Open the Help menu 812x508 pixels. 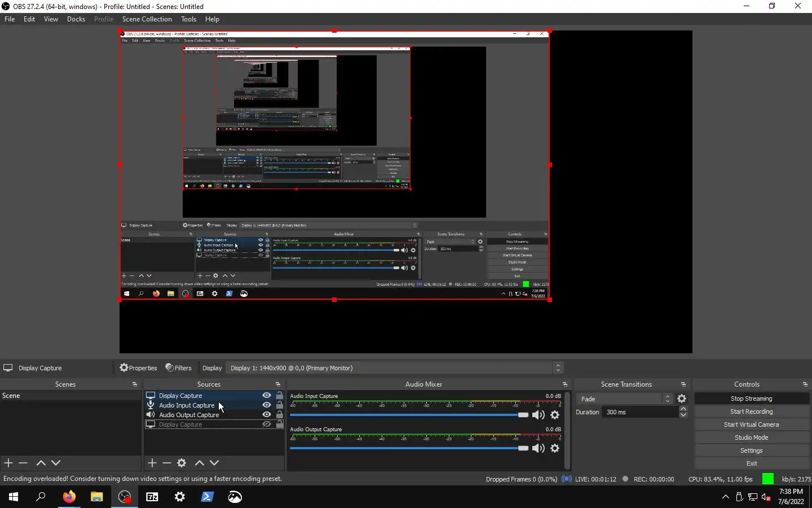pyautogui.click(x=212, y=19)
